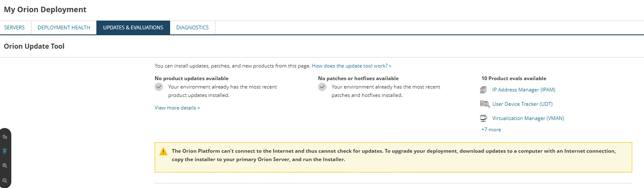This screenshot has width=644, height=188.
Task: Click the User Device Tracker product icon
Action: pos(485,104)
